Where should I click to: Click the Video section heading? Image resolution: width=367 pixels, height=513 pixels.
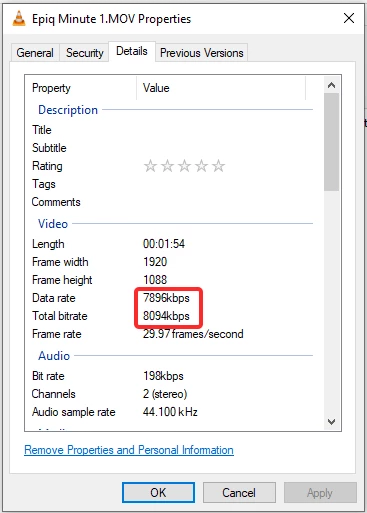tap(53, 224)
